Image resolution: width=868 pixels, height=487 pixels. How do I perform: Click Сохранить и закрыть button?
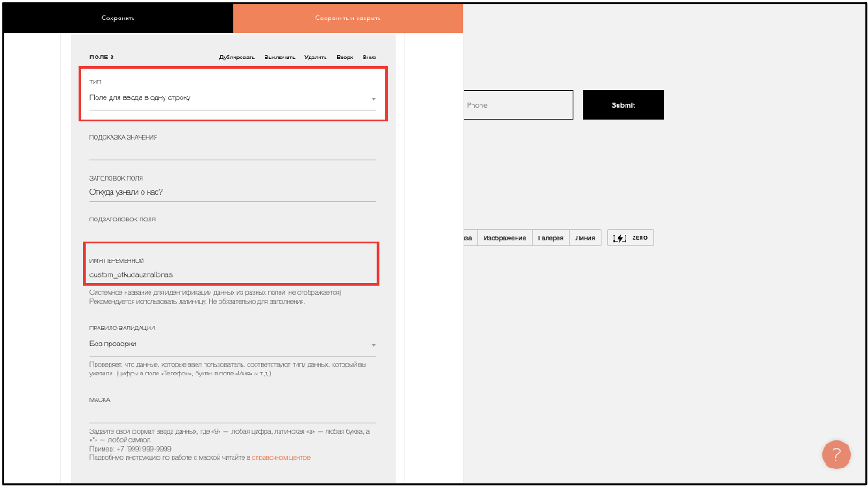(x=348, y=19)
